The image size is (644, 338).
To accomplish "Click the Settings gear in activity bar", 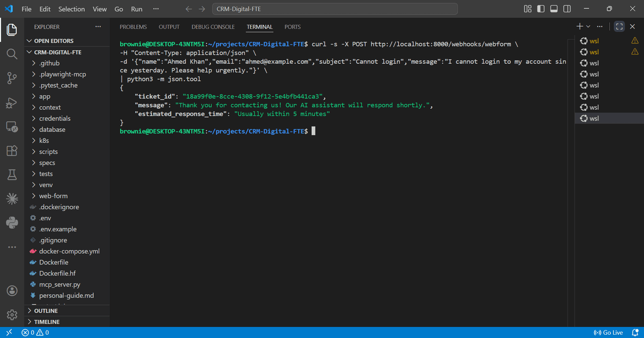I will [x=11, y=315].
